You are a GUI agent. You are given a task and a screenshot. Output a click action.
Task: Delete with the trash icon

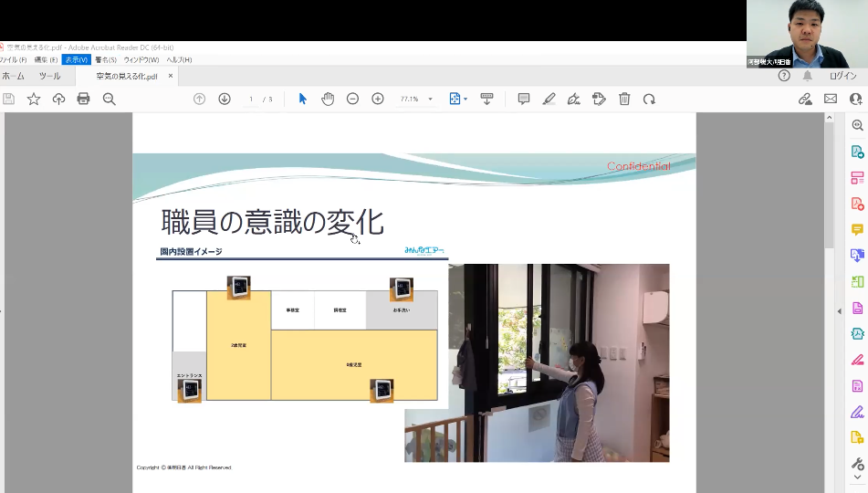[x=624, y=100]
